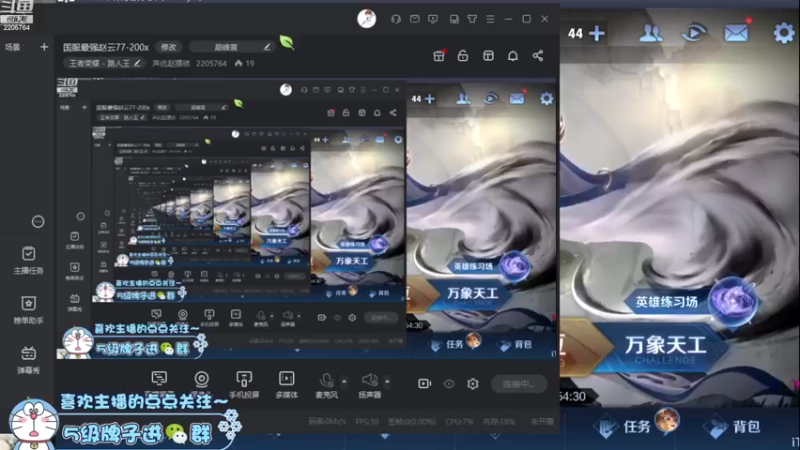Edit the 巅峰赛 tag field
Screen dimensions: 800x450
[232, 47]
